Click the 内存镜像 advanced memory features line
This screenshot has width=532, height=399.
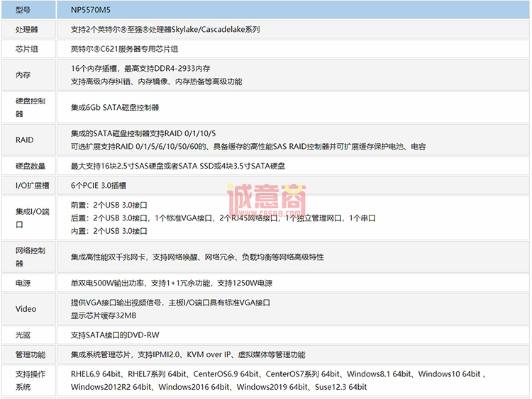(157, 82)
